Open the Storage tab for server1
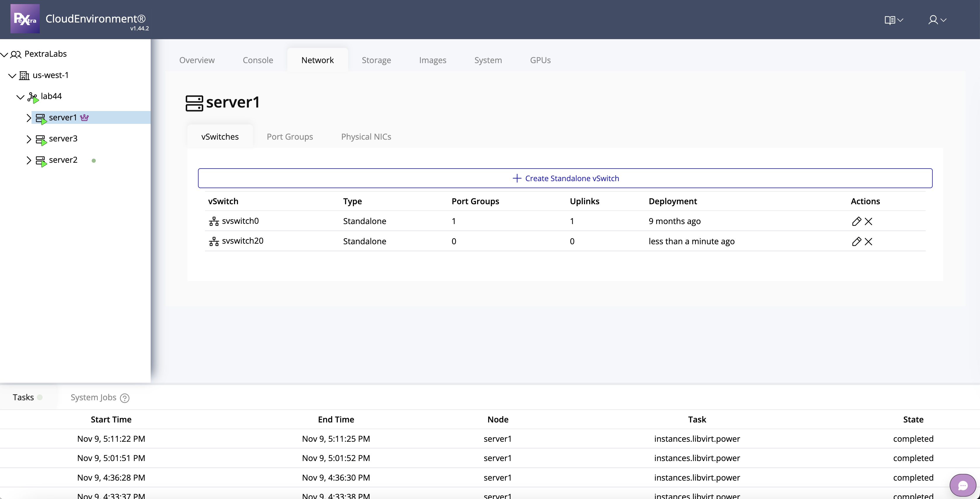Screen dimensions: 980x499 pos(377,60)
